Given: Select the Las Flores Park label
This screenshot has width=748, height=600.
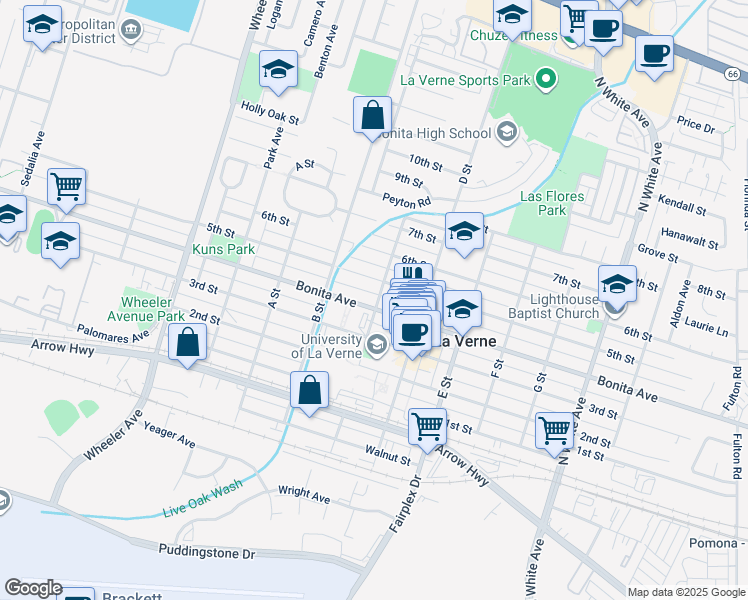Looking at the screenshot, I should coord(552,203).
